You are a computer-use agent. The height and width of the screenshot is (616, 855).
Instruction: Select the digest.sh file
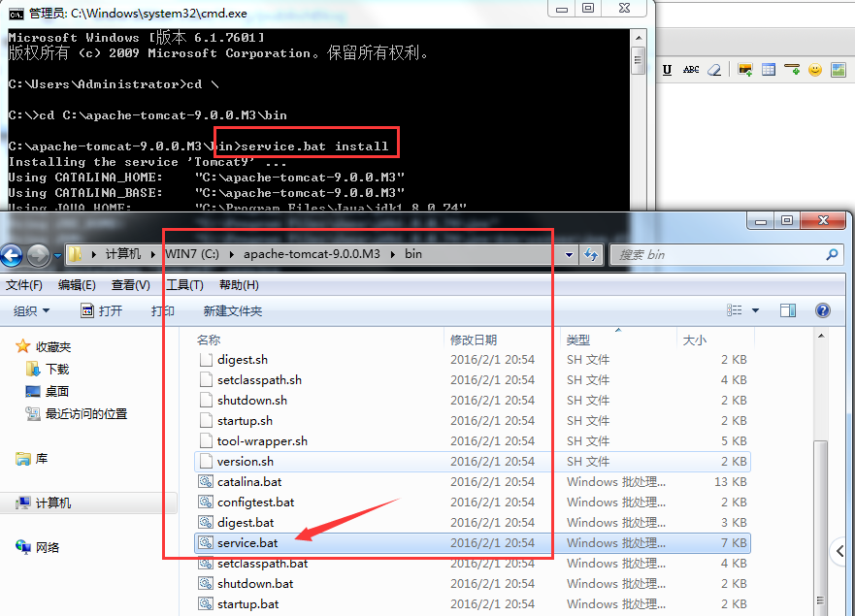(473, 360)
